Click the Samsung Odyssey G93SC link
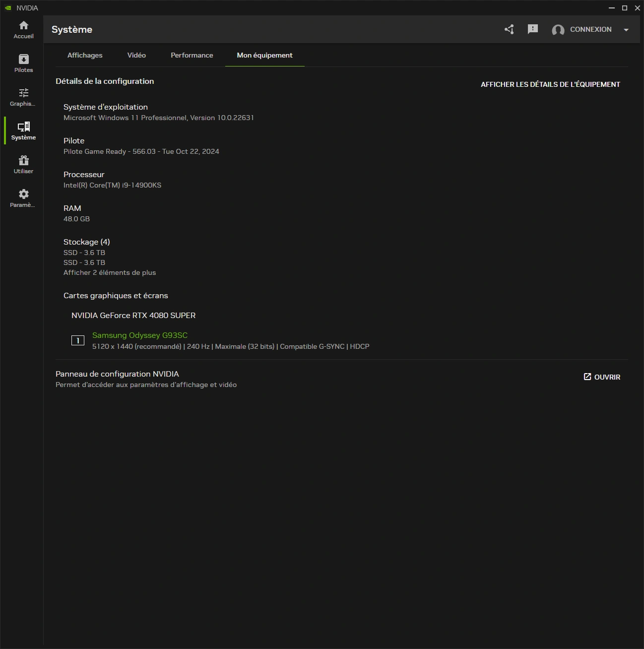The image size is (644, 649). tap(140, 335)
